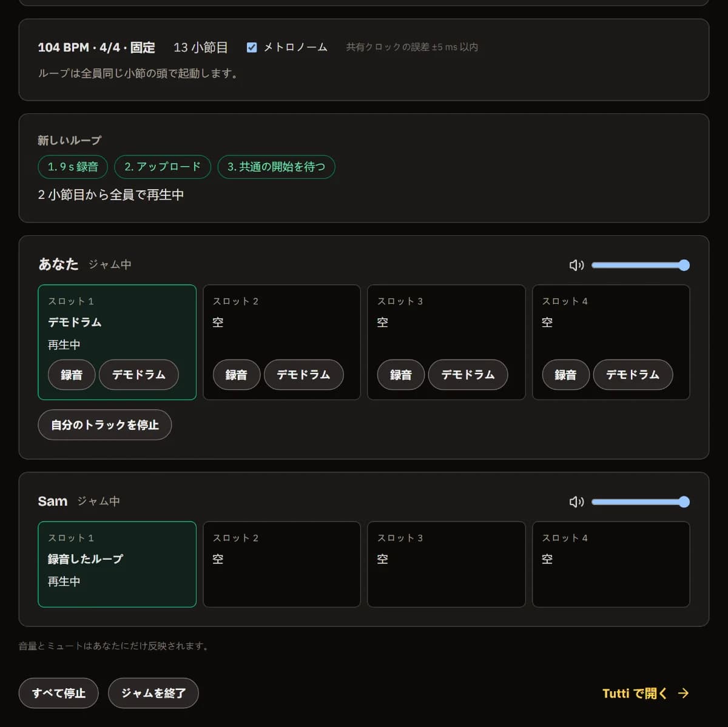Click the arrow icon beside Tutti で開く
Screen dimensions: 728x727
coord(684,693)
